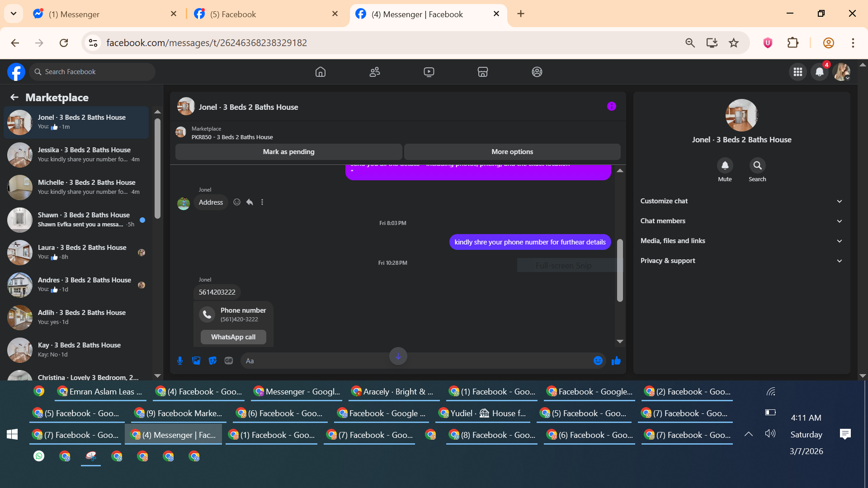Open the Laura 3 Beds 2 Baths conversation

[76, 253]
